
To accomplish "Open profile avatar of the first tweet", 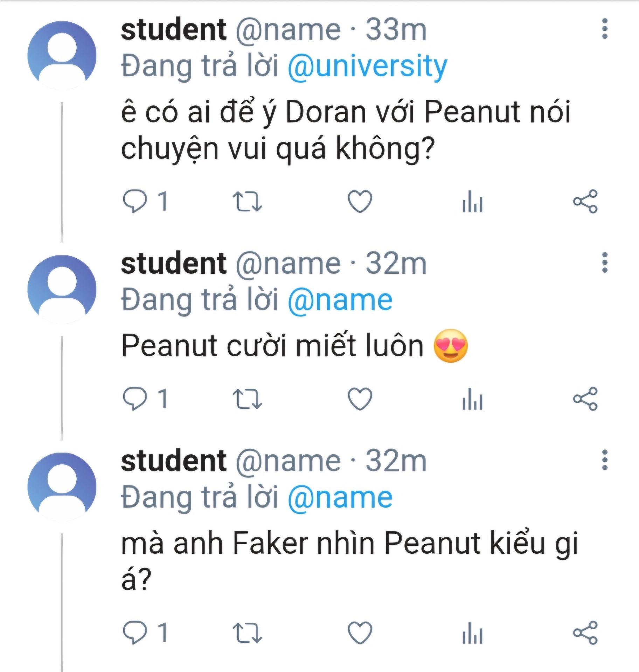I will pyautogui.click(x=62, y=55).
